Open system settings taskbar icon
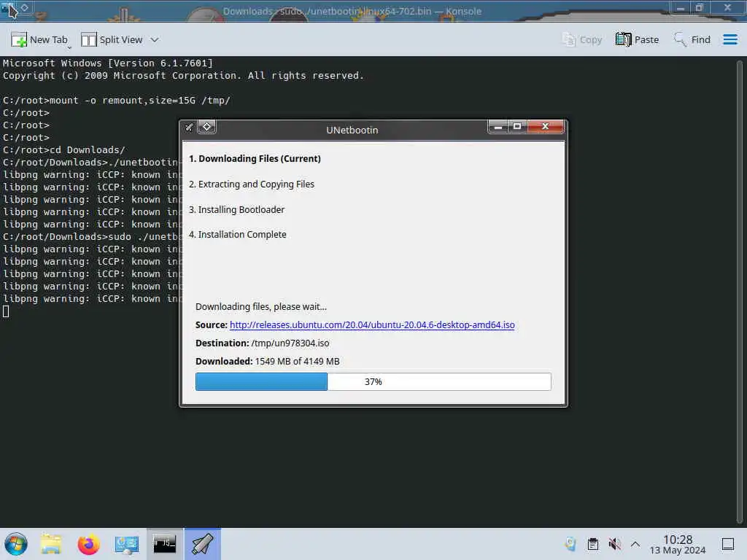The height and width of the screenshot is (560, 747). click(x=127, y=544)
